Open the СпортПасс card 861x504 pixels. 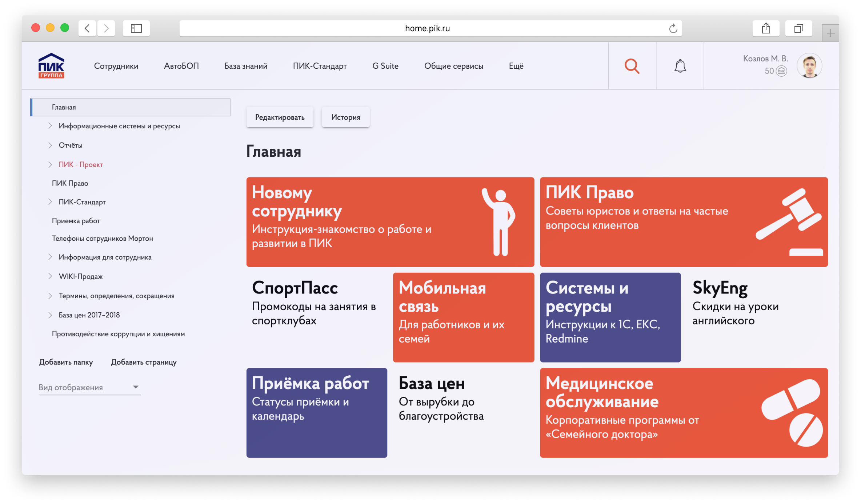tap(317, 317)
